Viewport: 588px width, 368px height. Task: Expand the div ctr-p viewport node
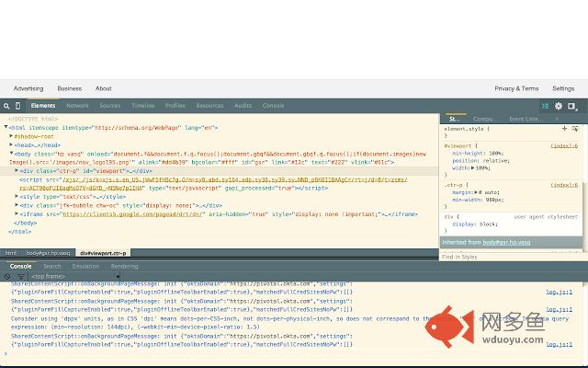point(17,170)
